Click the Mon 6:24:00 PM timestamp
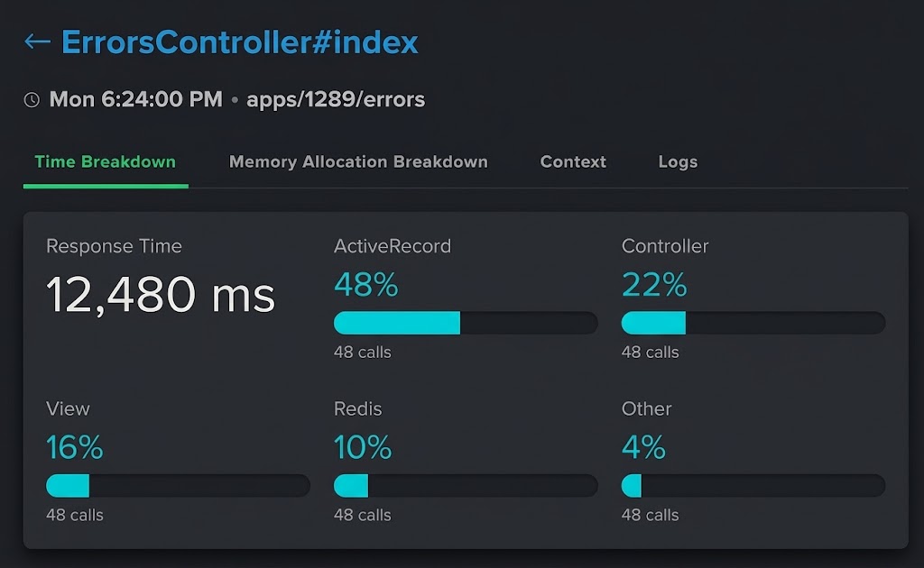 [136, 99]
